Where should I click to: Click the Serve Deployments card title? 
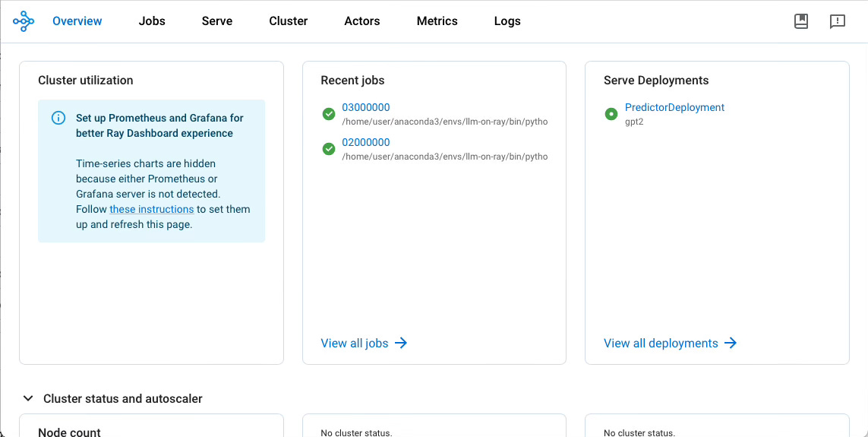pyautogui.click(x=656, y=81)
